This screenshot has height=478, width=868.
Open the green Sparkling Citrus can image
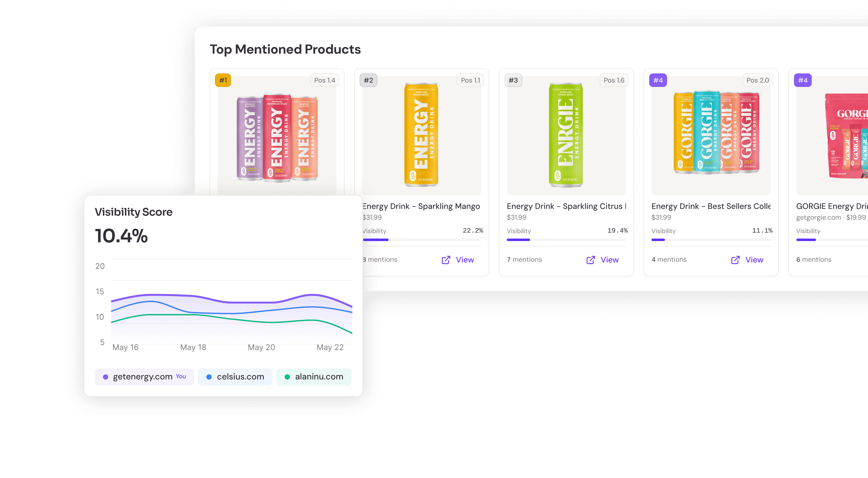pyautogui.click(x=566, y=135)
